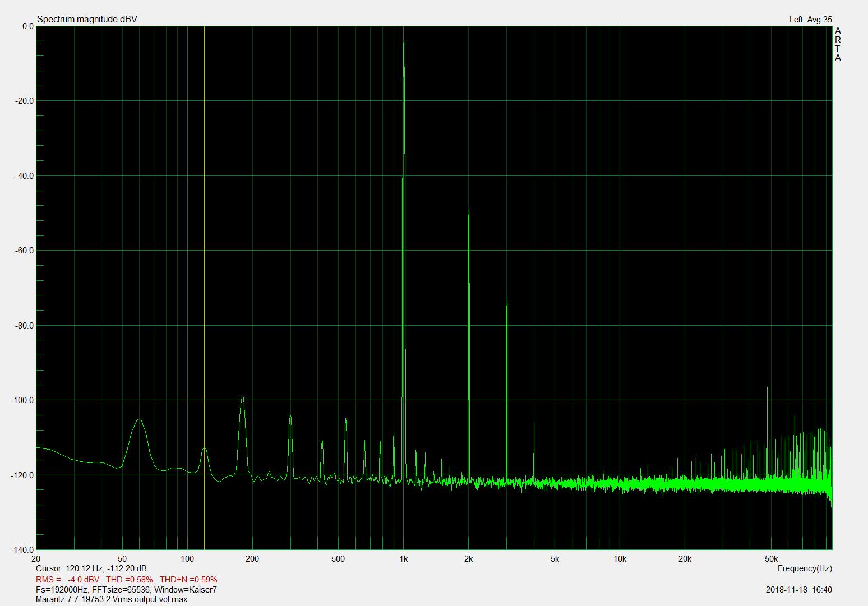
Task: Click the 'Left Avg:35' label
Action: (810, 20)
